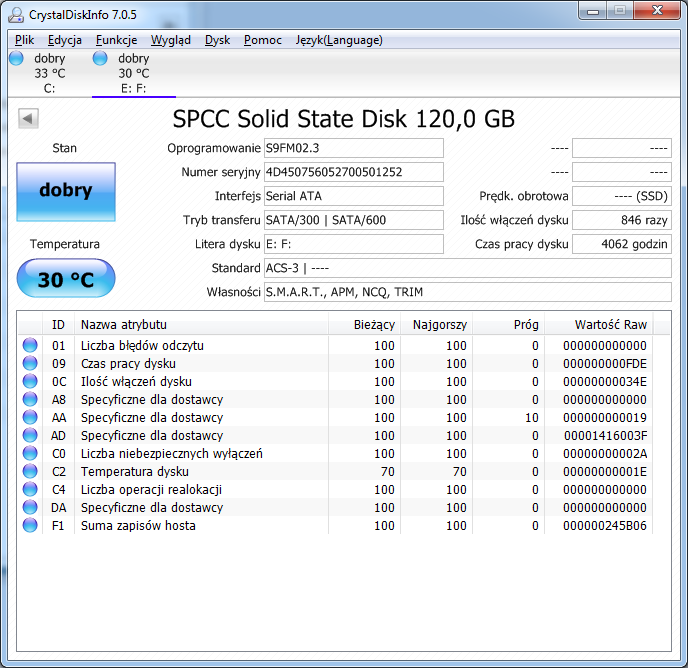Click the CrystalDiskInfo app icon in title bar
The image size is (692, 670).
tap(16, 15)
